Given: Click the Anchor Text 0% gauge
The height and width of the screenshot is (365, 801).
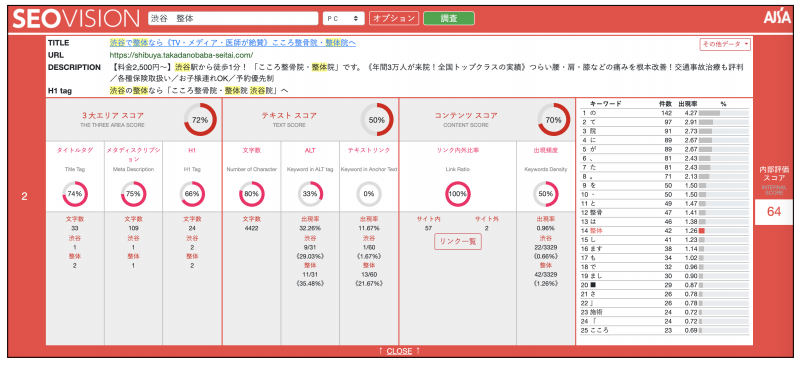Looking at the screenshot, I should tap(369, 194).
